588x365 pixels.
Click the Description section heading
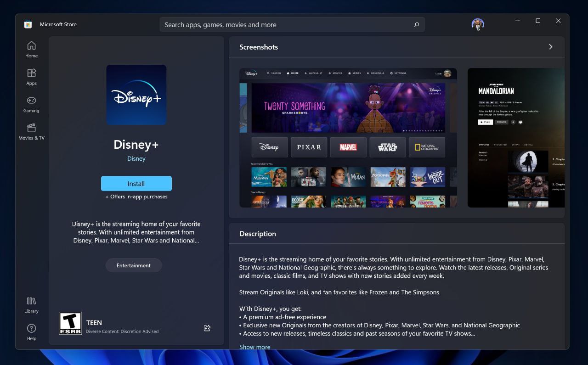pos(258,234)
